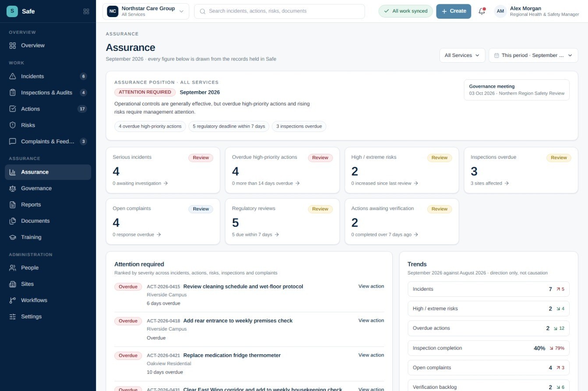
Task: Toggle the sidebar layout grid icon
Action: point(86,11)
